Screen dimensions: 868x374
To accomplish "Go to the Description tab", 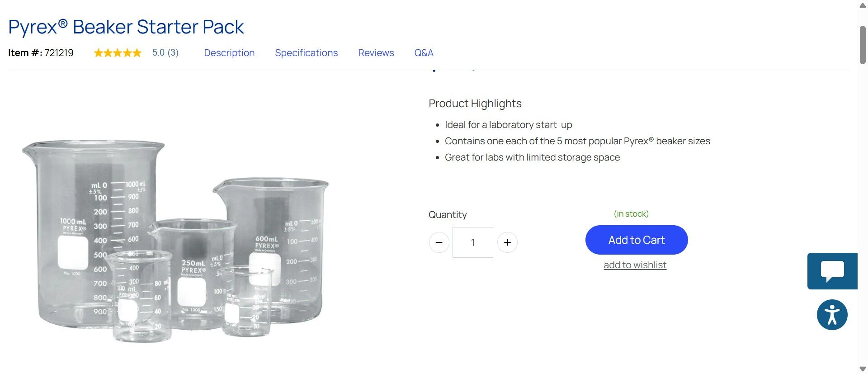I will [229, 53].
